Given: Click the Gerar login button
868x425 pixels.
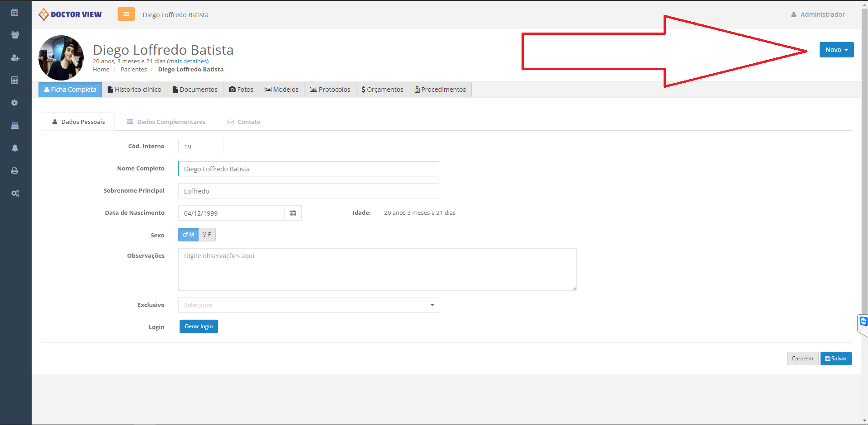Looking at the screenshot, I should 199,326.
